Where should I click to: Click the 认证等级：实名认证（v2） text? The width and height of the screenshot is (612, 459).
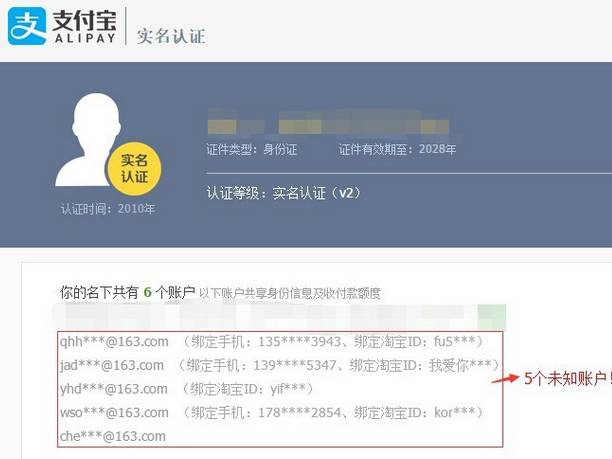[x=284, y=193]
